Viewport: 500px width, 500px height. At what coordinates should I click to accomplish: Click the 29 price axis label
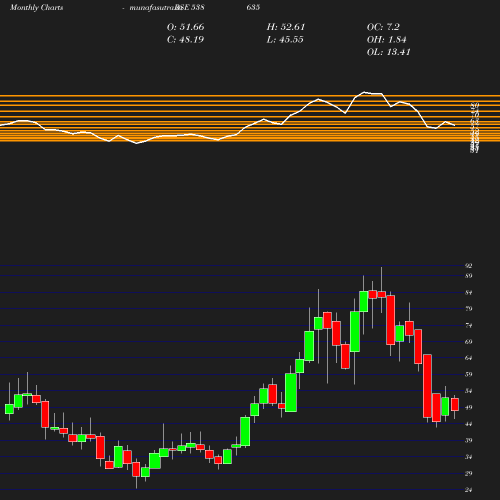tap(469, 473)
